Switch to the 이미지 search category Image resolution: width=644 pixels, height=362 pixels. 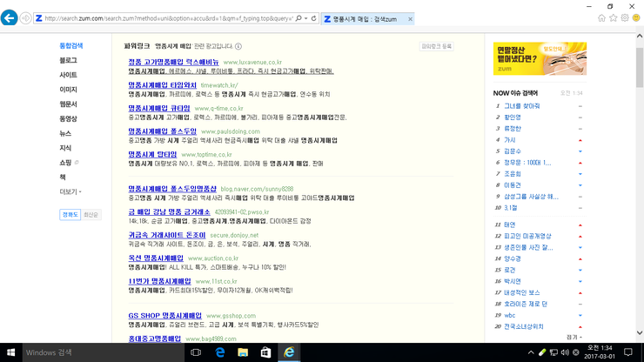[68, 90]
